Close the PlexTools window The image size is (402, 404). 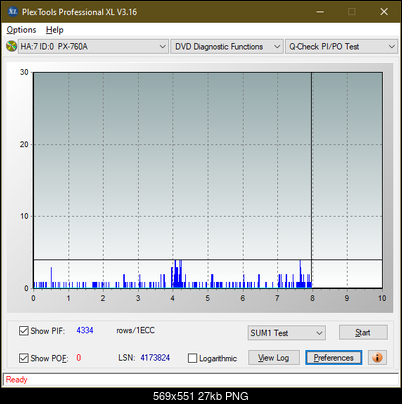(x=384, y=12)
